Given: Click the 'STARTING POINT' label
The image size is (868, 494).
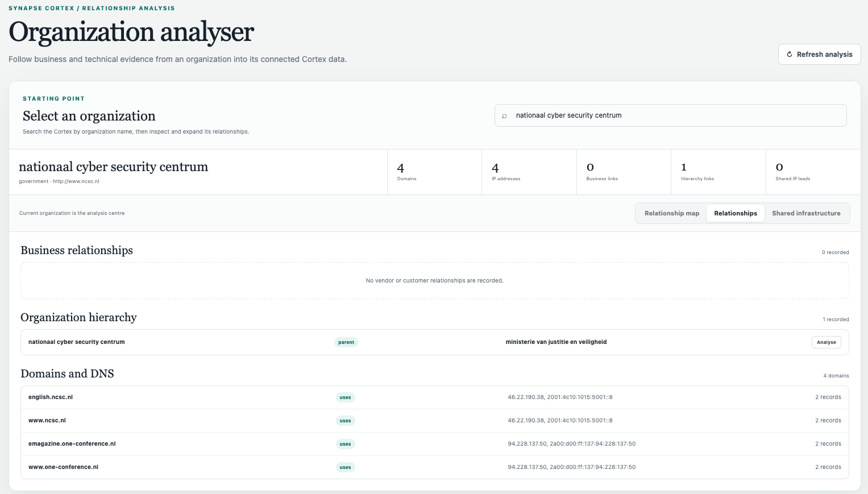Looking at the screenshot, I should click(53, 98).
